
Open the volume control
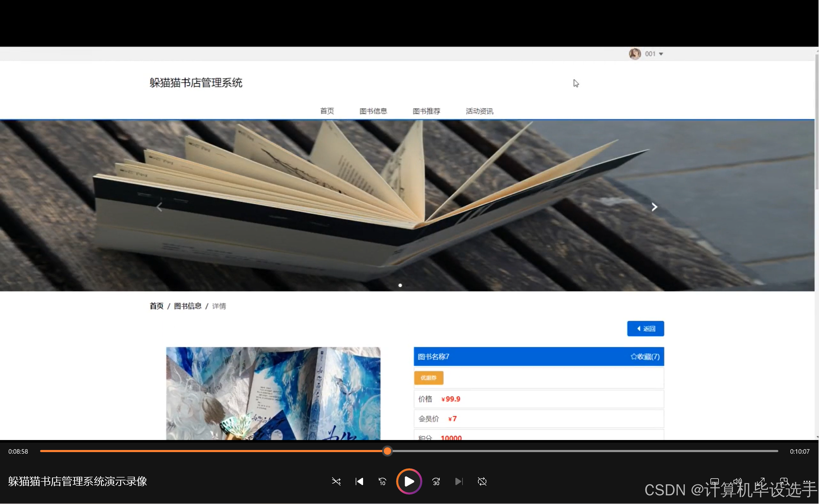point(737,481)
